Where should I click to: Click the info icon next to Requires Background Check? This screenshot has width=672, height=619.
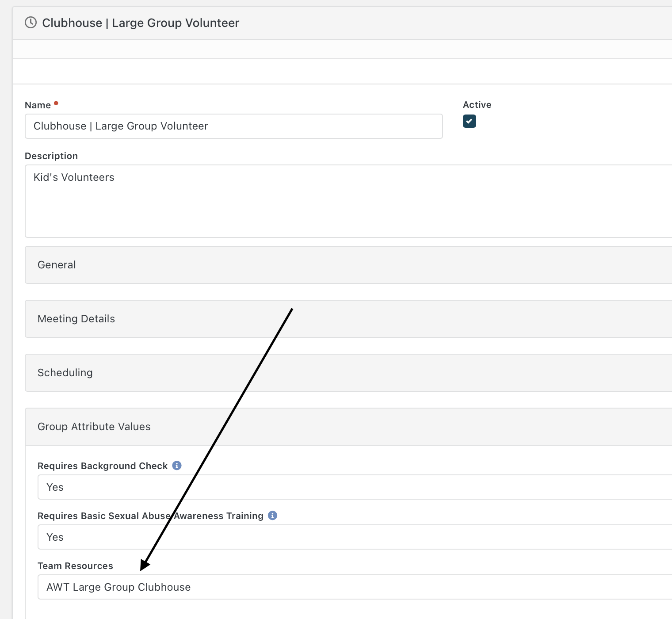point(177,466)
